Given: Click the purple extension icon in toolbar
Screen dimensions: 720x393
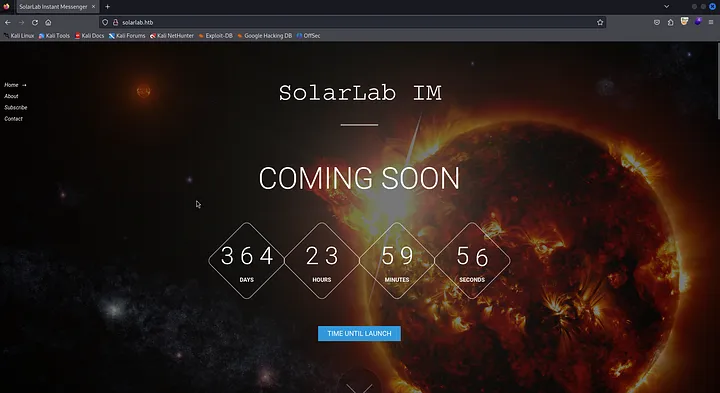Looking at the screenshot, I should 698,21.
